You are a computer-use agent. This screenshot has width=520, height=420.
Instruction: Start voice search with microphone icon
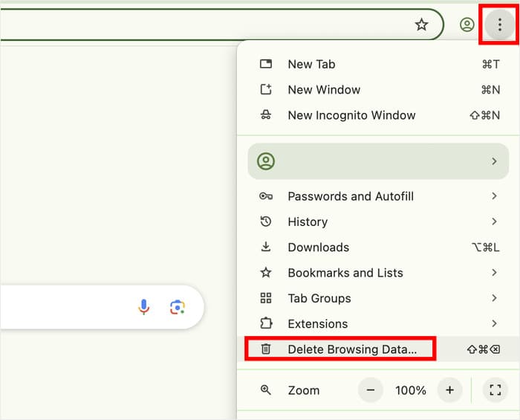[x=143, y=307]
